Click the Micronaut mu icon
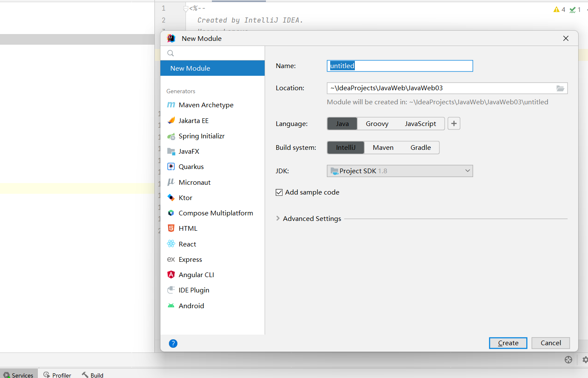 click(x=171, y=182)
